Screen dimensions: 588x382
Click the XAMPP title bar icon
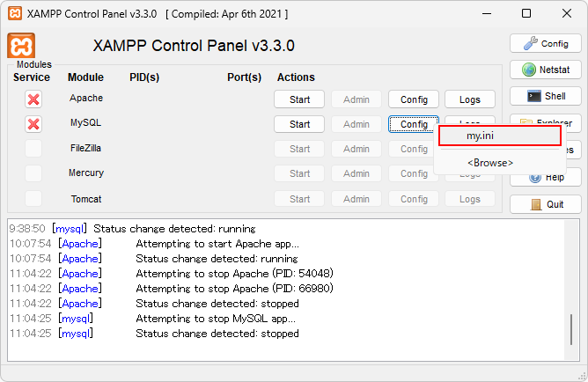14,14
